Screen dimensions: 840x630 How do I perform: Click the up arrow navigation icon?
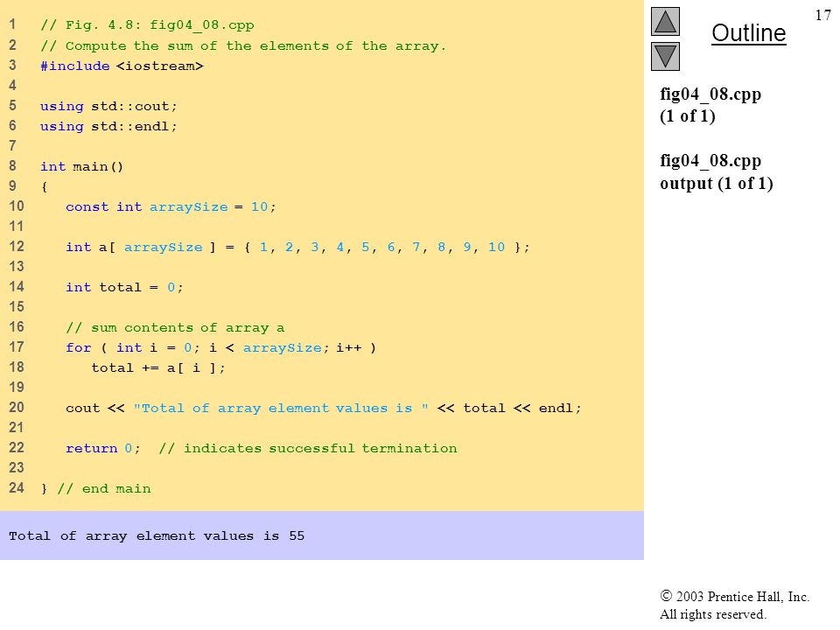click(665, 21)
